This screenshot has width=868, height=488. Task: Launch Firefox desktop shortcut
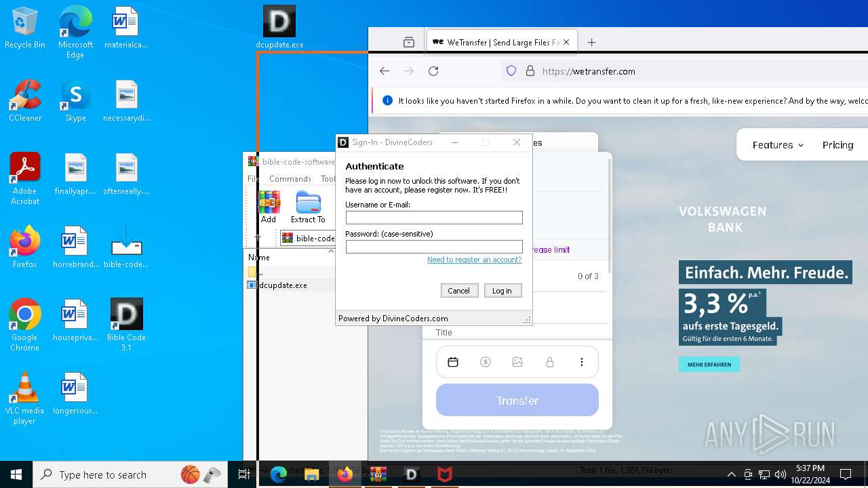click(x=25, y=248)
